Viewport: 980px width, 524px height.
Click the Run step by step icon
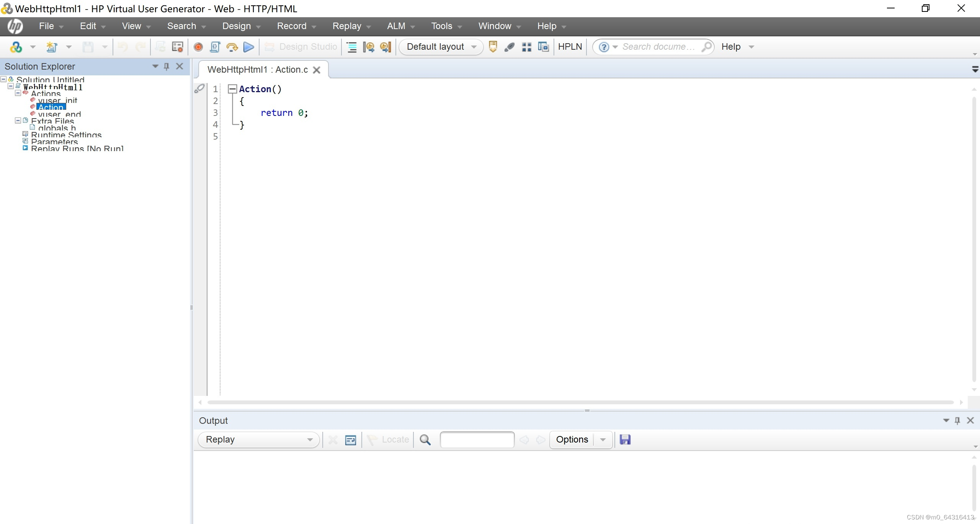[x=232, y=47]
